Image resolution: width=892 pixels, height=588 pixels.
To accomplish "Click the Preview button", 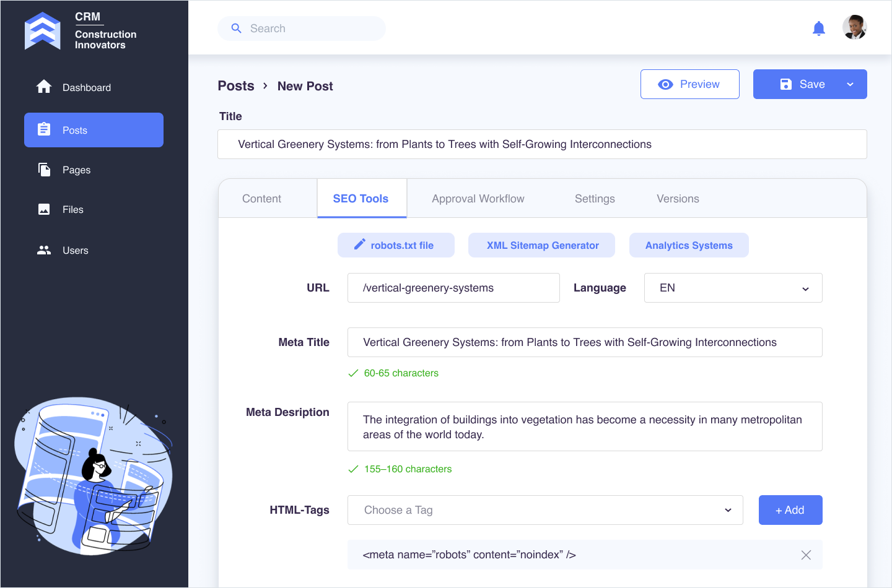I will (x=689, y=85).
